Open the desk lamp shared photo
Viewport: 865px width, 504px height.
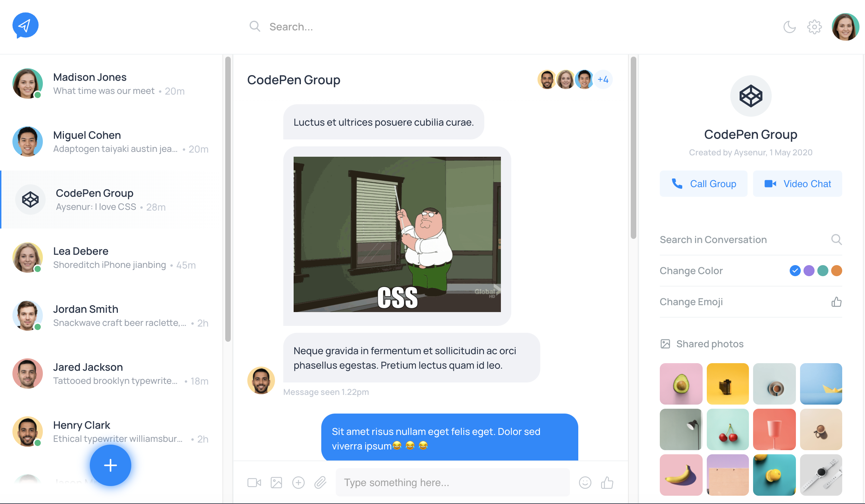point(681,429)
